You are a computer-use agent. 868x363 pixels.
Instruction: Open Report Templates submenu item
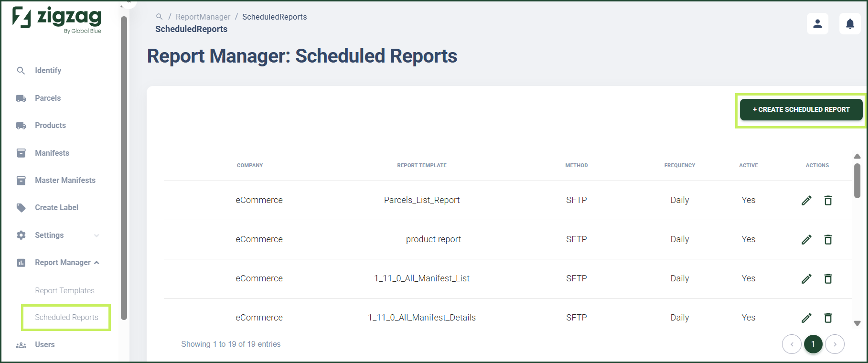click(64, 290)
